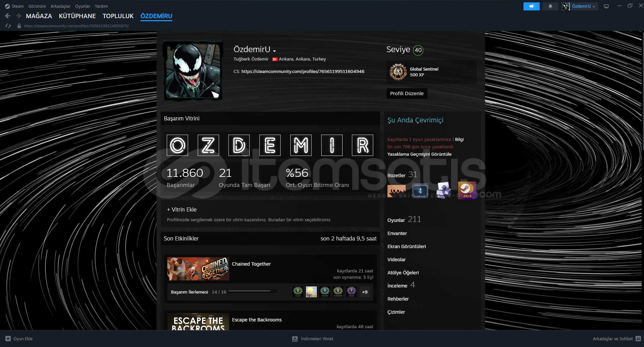644x347 pixels.
Task: Click the Chained Together title
Action: pos(251,264)
